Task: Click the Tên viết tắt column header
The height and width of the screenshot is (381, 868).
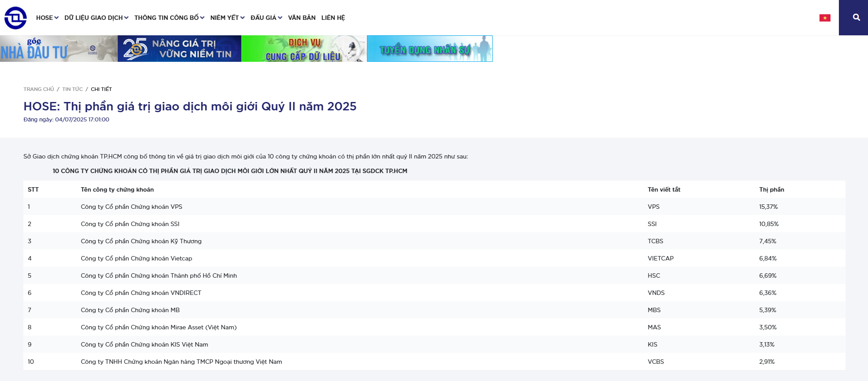Action: pyautogui.click(x=664, y=189)
